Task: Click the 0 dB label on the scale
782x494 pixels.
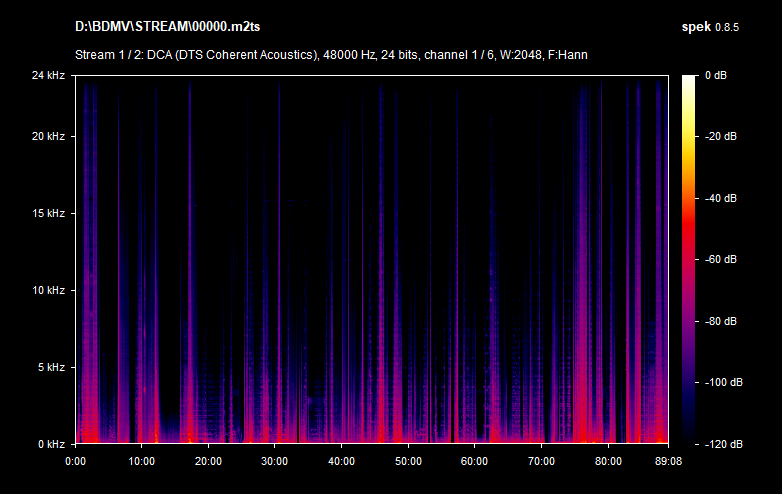Action: 717,76
